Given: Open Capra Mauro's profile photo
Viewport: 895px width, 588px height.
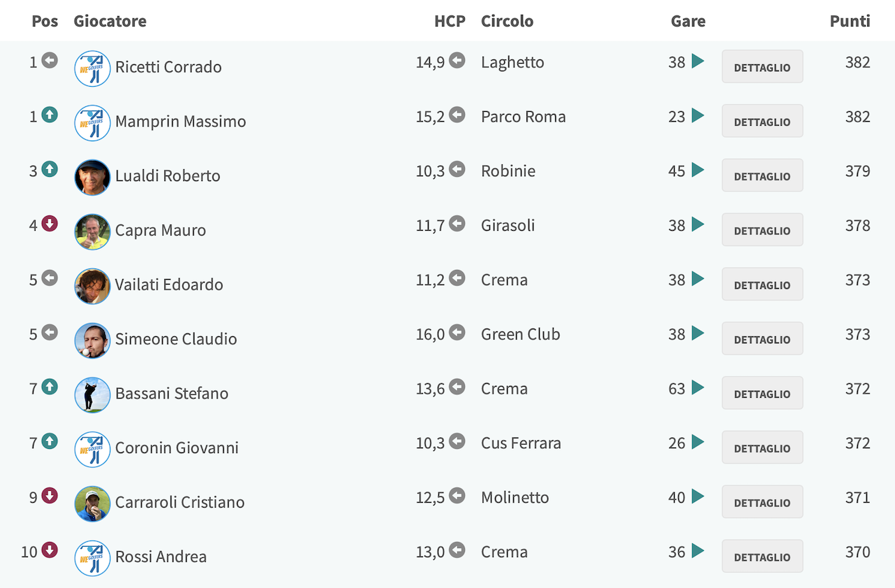Looking at the screenshot, I should tap(92, 231).
